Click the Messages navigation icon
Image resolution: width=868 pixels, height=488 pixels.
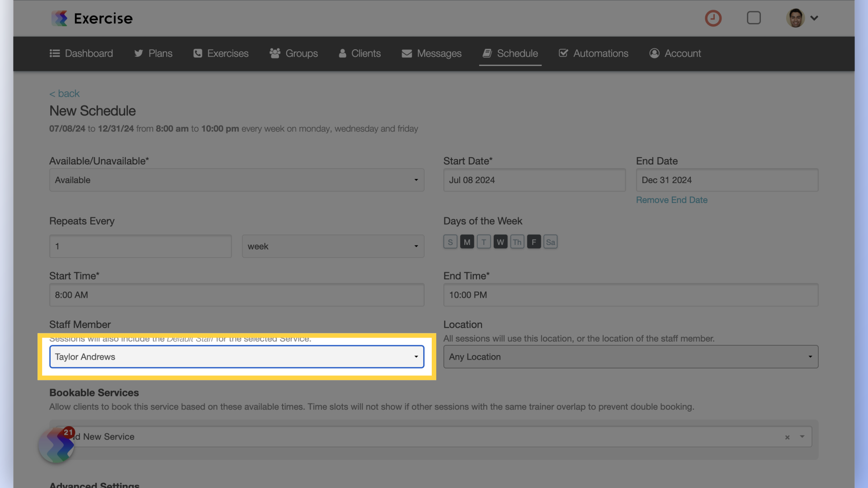(407, 53)
